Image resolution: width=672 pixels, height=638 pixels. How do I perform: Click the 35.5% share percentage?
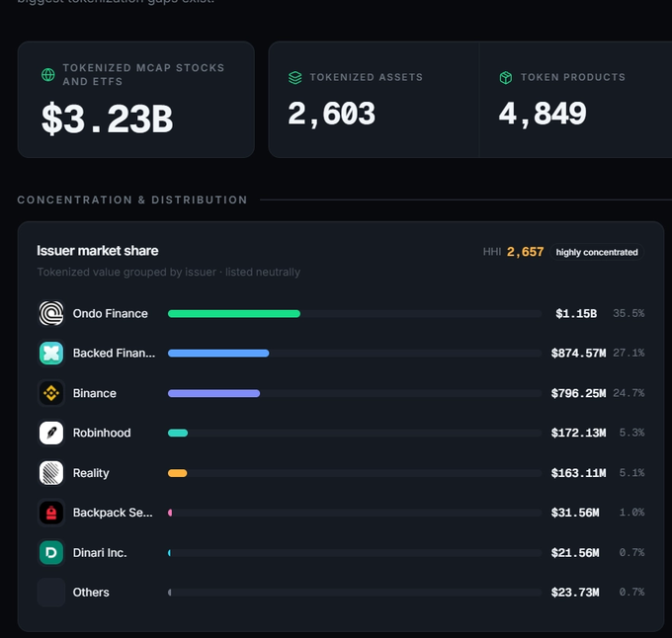629,313
